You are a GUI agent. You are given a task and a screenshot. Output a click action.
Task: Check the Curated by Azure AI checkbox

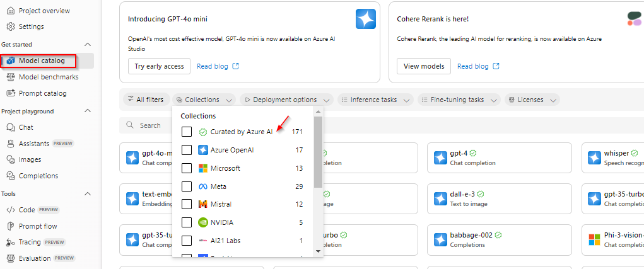pyautogui.click(x=187, y=132)
